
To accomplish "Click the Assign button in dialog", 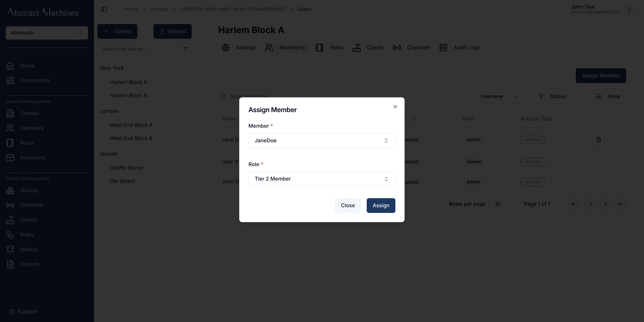I will [381, 206].
